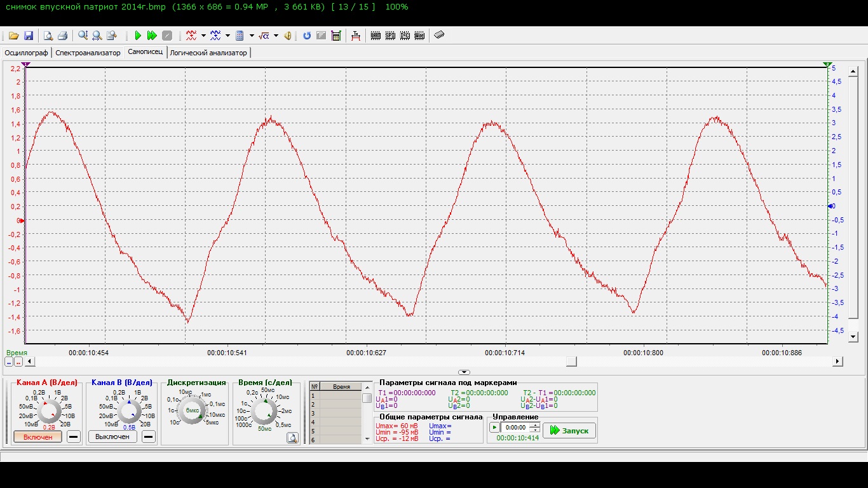Image resolution: width=868 pixels, height=488 pixels.
Task: Adjust Канал B volts-per-division dial
Action: click(x=129, y=412)
